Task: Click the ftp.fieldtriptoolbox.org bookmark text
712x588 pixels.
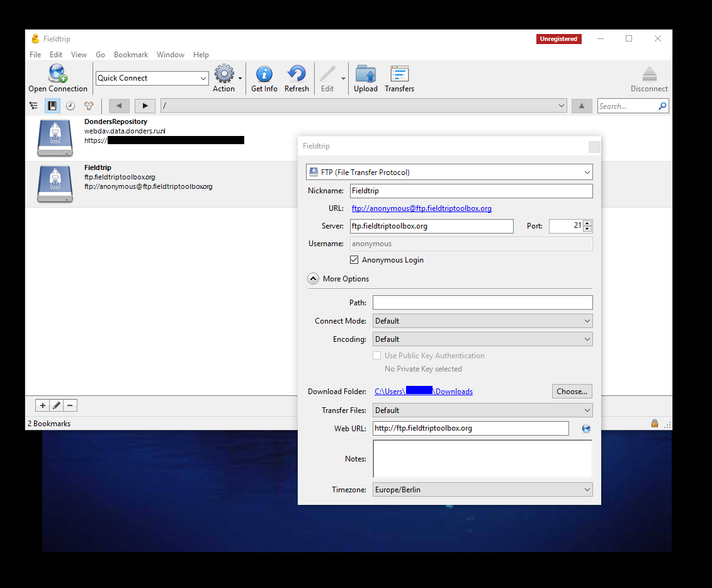Action: point(120,177)
